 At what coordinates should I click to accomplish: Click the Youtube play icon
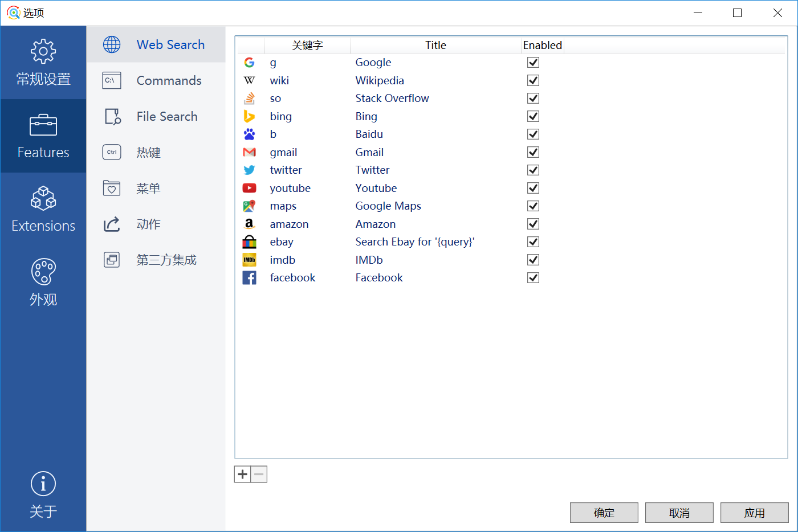(x=249, y=188)
